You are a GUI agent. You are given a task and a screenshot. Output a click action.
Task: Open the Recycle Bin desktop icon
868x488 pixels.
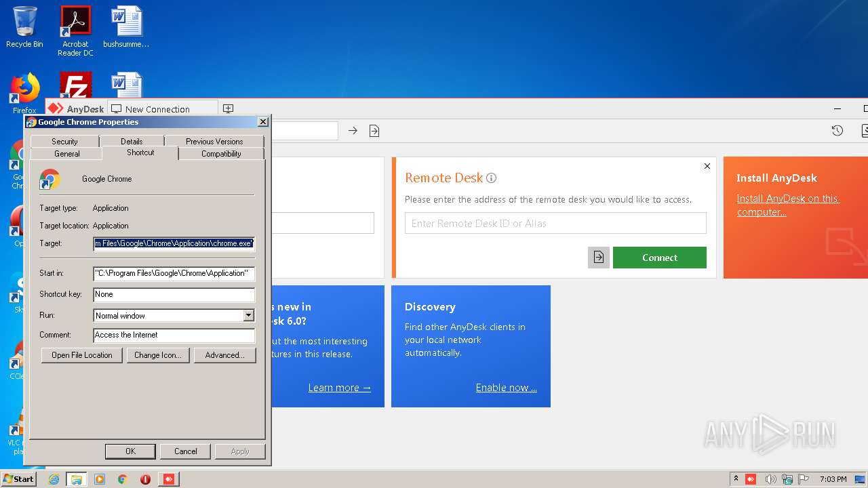pyautogui.click(x=24, y=27)
